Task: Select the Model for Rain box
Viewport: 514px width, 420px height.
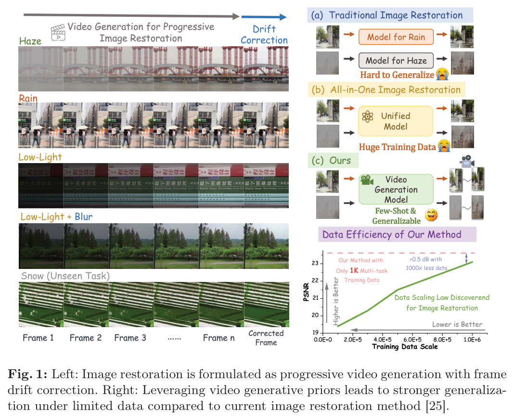Action: pos(396,37)
